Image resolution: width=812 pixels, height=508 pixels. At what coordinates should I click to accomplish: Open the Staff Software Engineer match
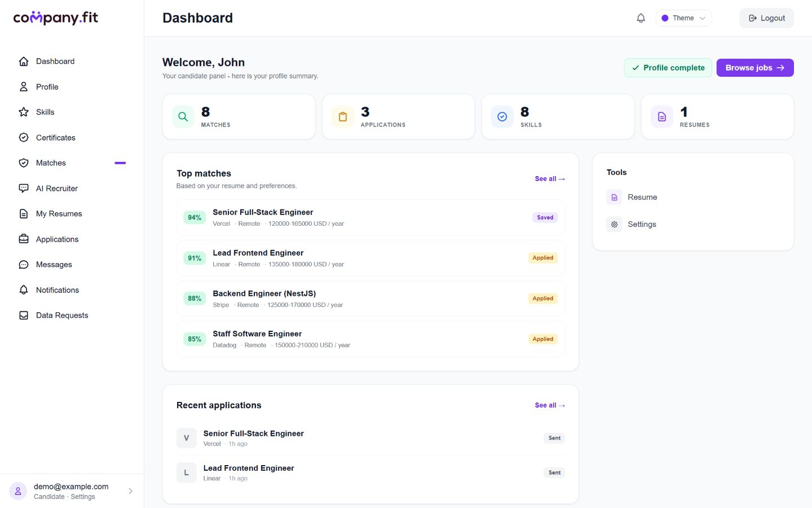click(x=370, y=339)
